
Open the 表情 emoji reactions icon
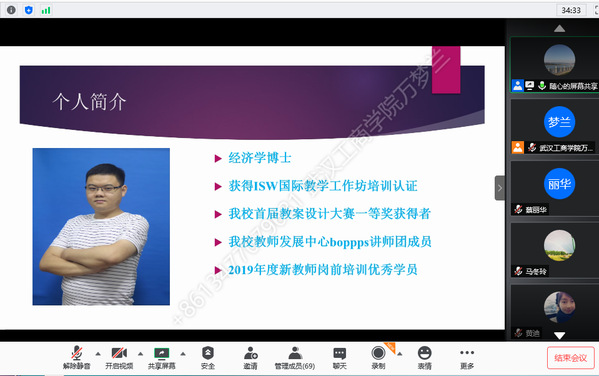pyautogui.click(x=424, y=358)
